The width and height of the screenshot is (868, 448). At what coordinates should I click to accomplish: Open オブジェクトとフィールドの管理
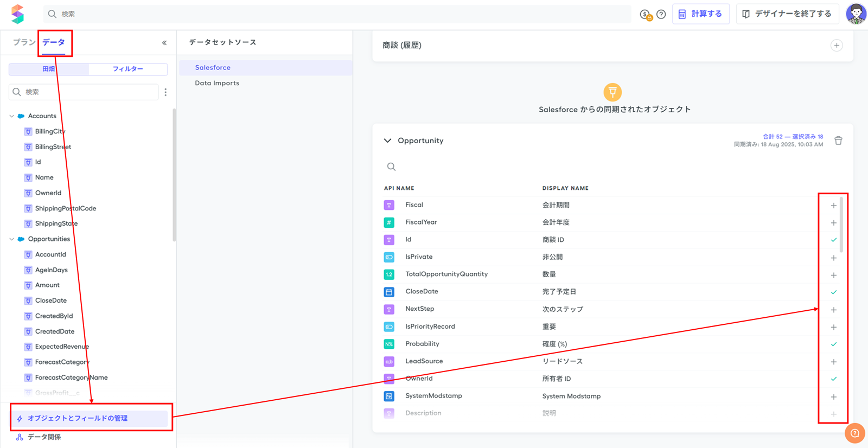(x=90, y=418)
